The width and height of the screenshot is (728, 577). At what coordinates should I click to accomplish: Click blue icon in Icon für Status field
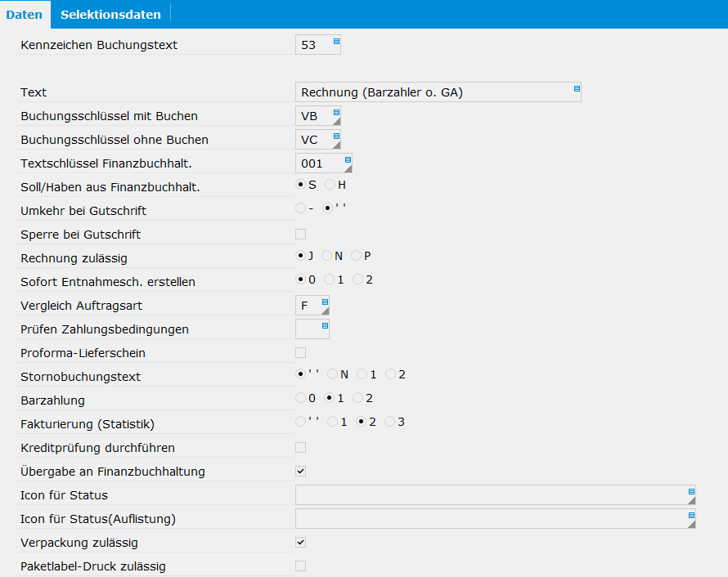pos(691,491)
